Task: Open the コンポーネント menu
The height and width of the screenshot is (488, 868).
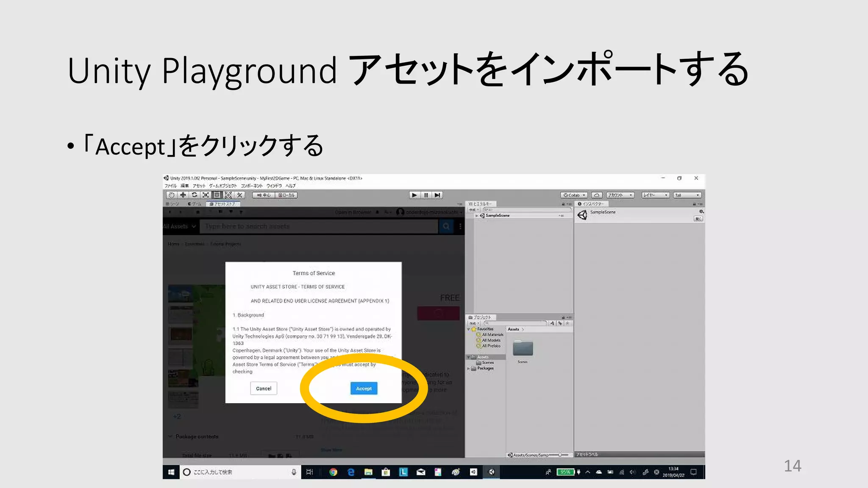Action: click(252, 186)
